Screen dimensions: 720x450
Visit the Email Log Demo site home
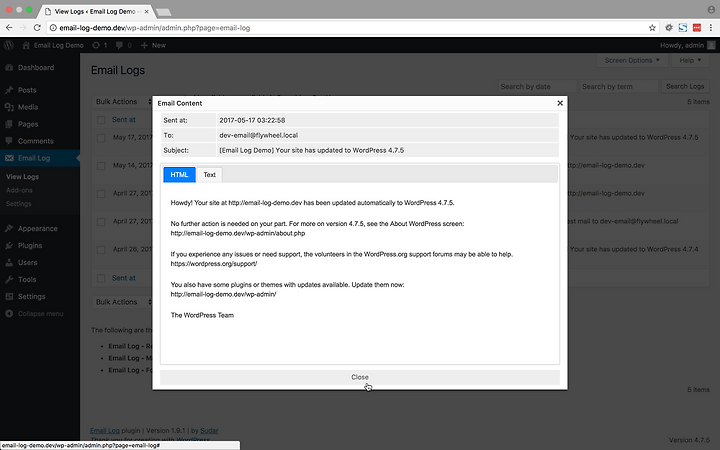tap(53, 45)
